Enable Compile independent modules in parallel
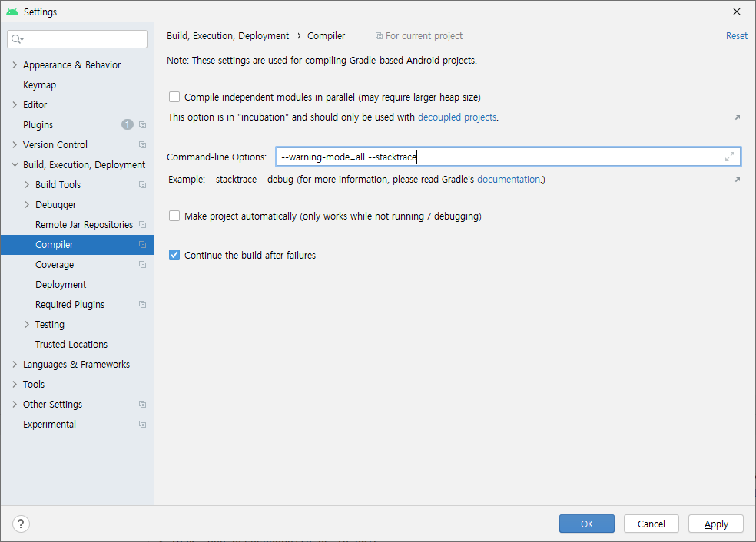756x542 pixels. [174, 97]
